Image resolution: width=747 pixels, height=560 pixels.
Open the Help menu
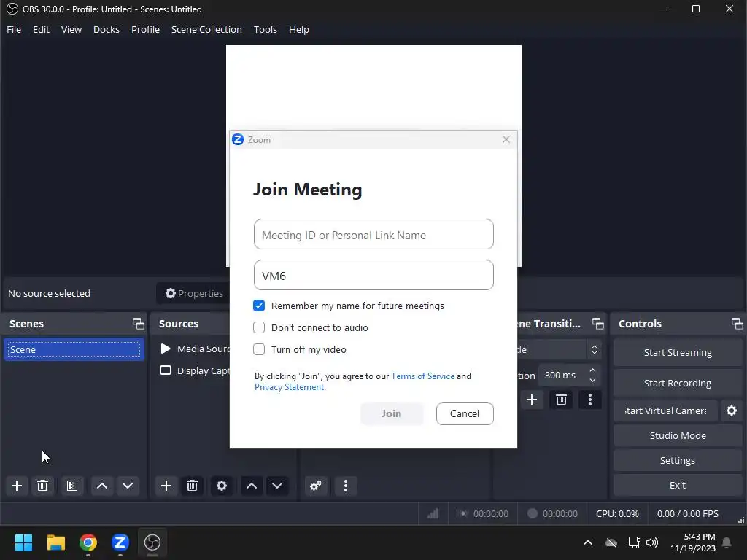[x=298, y=29]
